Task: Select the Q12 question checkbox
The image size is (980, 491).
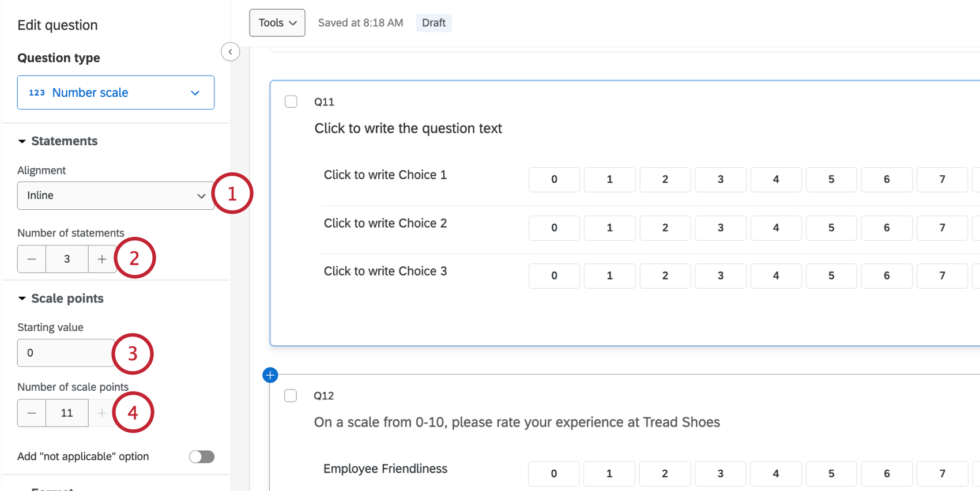Action: point(291,395)
